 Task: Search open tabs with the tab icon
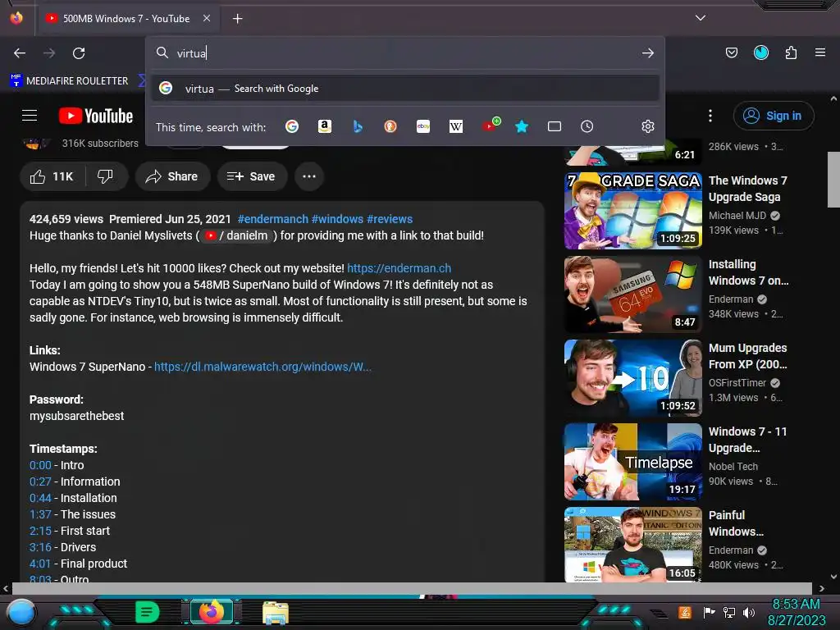pos(555,126)
